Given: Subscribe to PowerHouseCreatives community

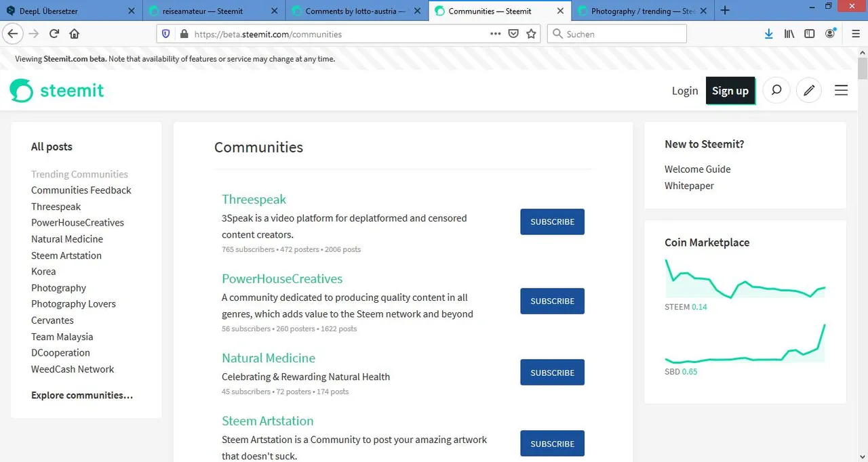Looking at the screenshot, I should [x=552, y=301].
